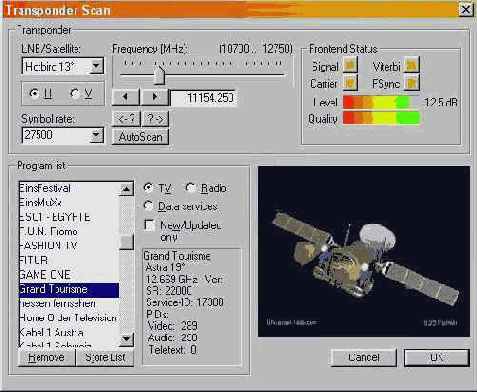This screenshot has height=392, width=477.
Task: Search forward with the ?-> button
Action: [x=155, y=119]
